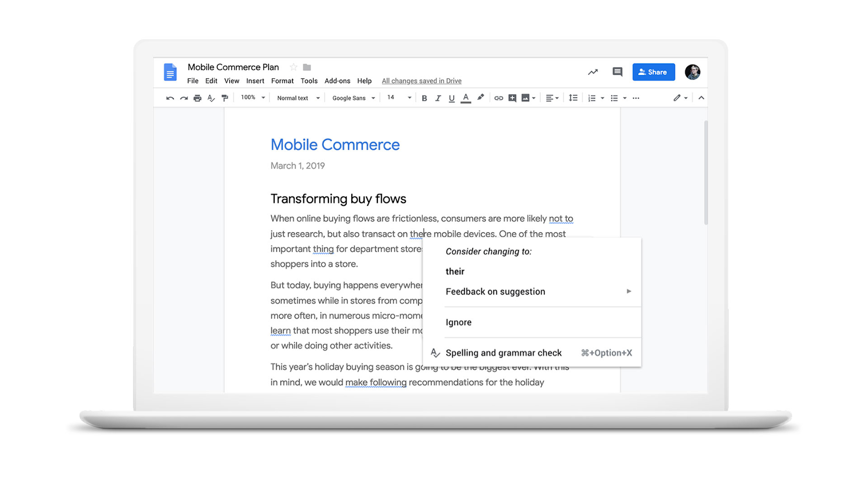Click the Google Docs home icon
This screenshot has height=488, width=868.
170,72
